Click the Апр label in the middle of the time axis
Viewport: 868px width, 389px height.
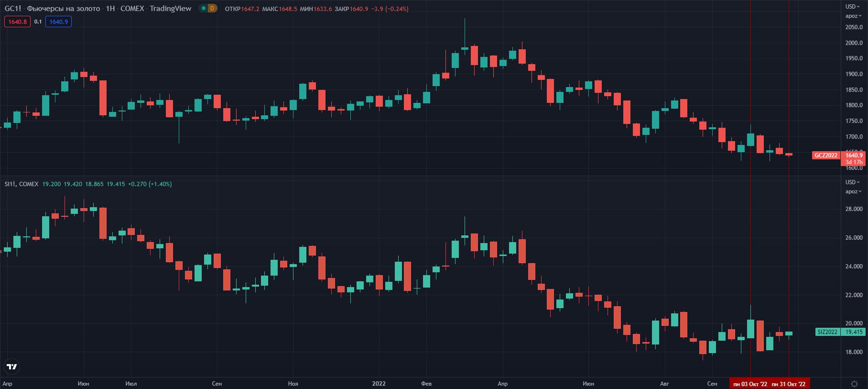(502, 384)
